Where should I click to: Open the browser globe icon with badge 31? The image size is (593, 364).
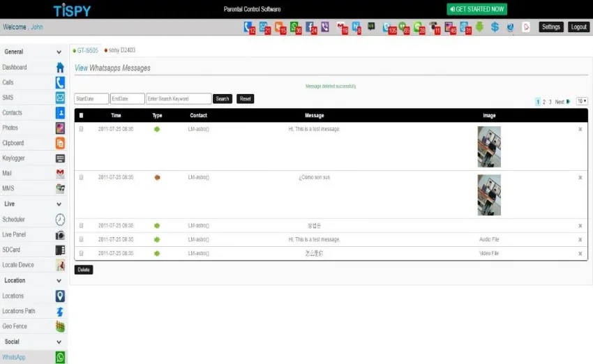pos(465,28)
